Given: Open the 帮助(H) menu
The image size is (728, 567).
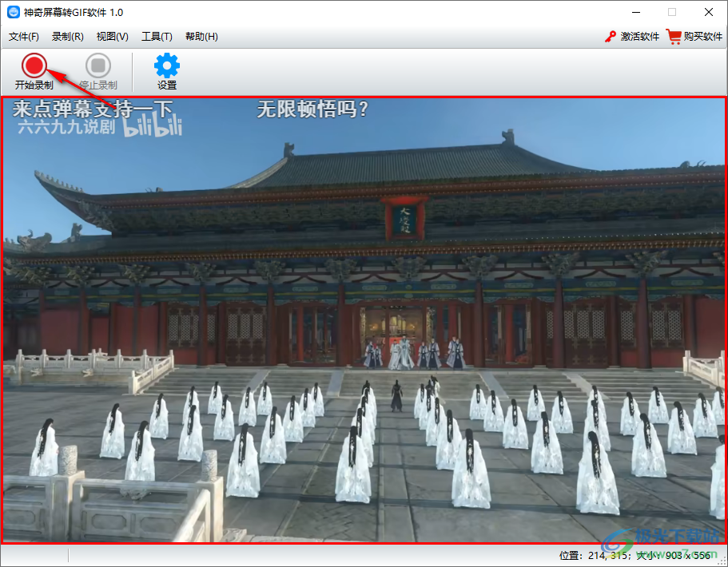Looking at the screenshot, I should (x=201, y=36).
